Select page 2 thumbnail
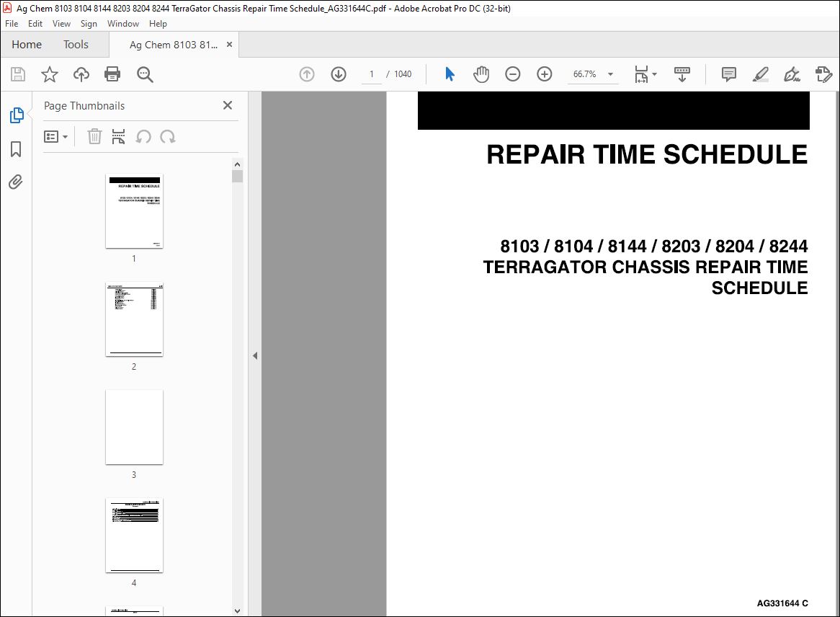The width and height of the screenshot is (840, 617). click(x=135, y=319)
